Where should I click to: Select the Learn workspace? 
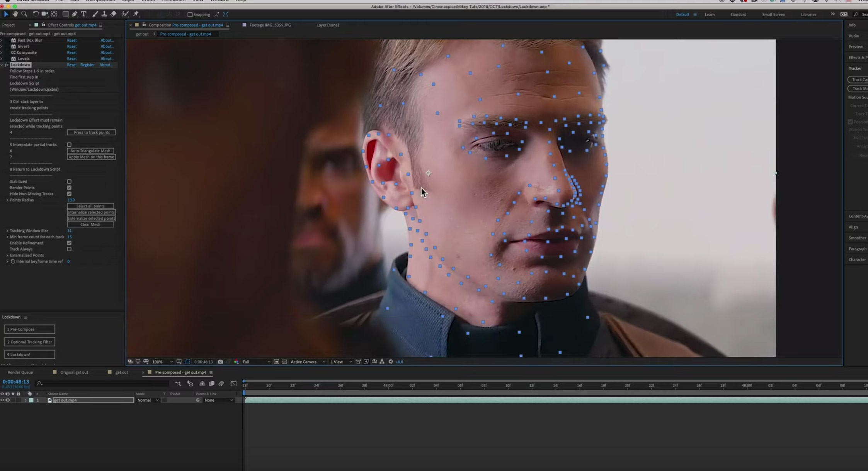710,15
